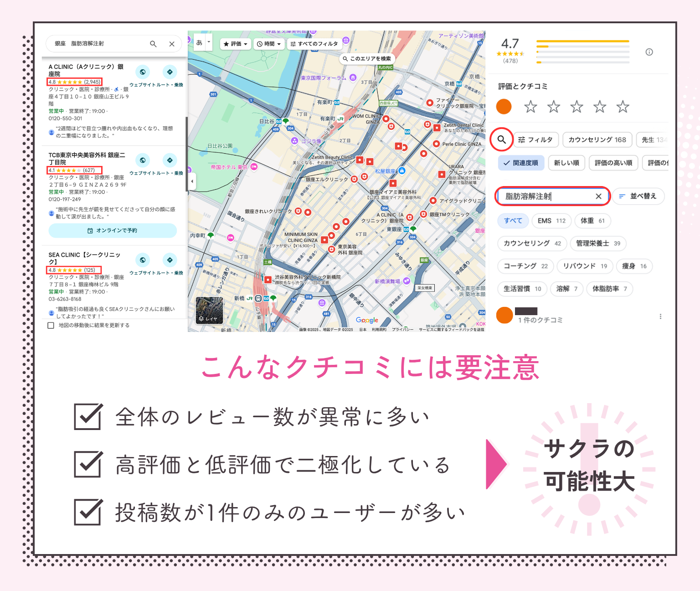Click the bottom one-star rating distribution bar

[583, 62]
